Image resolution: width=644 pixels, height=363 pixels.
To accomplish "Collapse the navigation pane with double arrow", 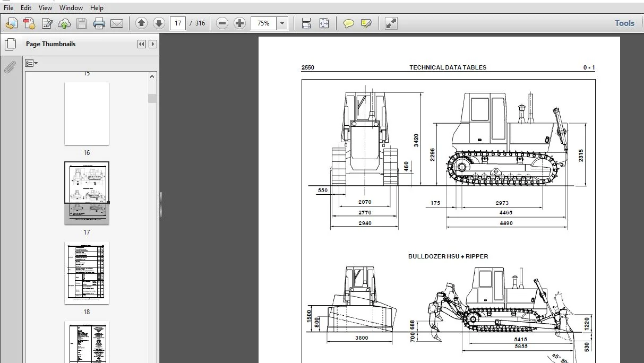I will tap(142, 44).
